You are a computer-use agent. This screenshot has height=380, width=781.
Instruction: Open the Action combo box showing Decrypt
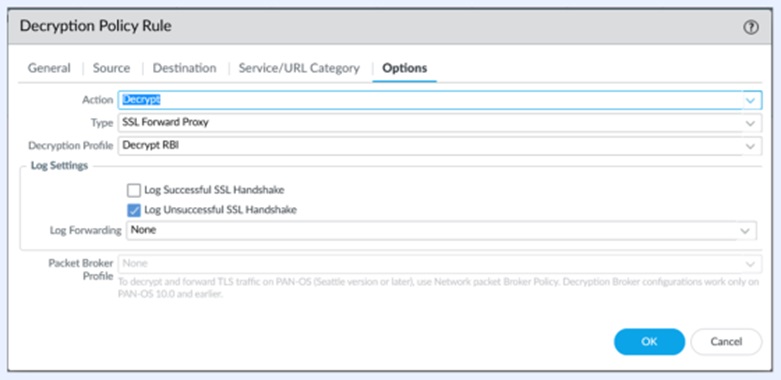pyautogui.click(x=440, y=100)
